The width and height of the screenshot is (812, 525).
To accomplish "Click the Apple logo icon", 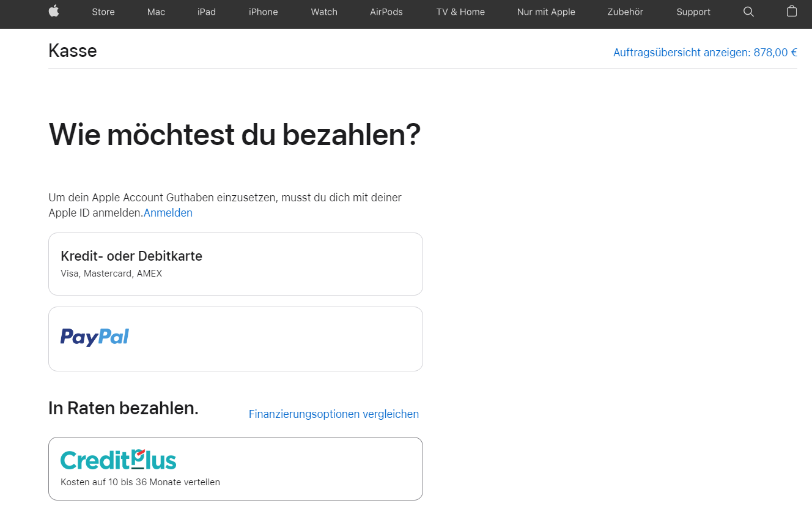I will pos(54,11).
